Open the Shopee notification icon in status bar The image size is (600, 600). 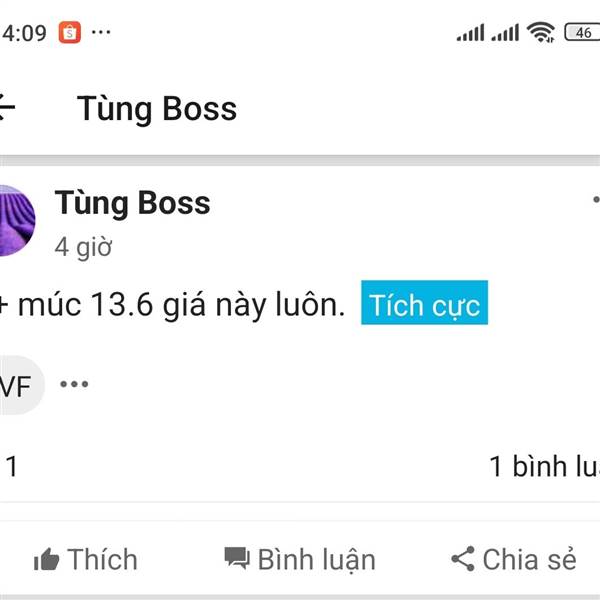(x=70, y=33)
